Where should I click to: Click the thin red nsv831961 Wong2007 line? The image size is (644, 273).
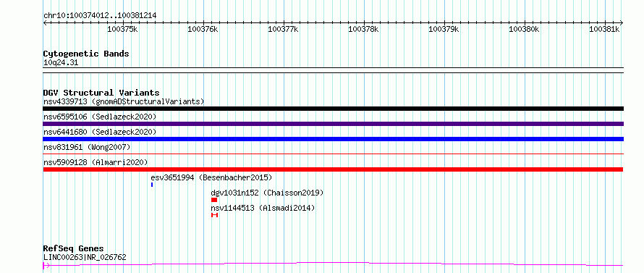pos(333,154)
